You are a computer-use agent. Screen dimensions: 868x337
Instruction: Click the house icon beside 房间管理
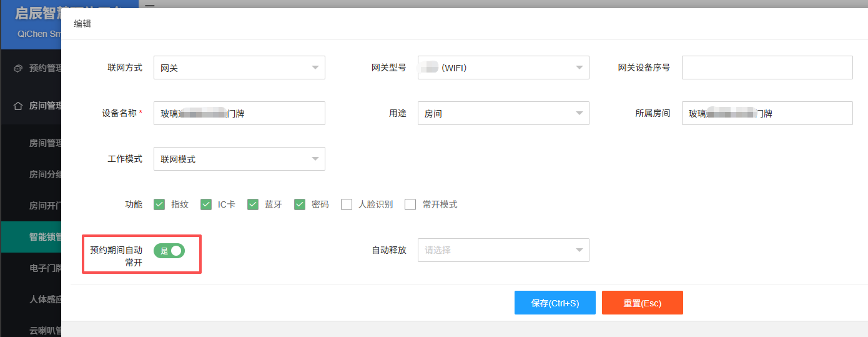coord(18,106)
